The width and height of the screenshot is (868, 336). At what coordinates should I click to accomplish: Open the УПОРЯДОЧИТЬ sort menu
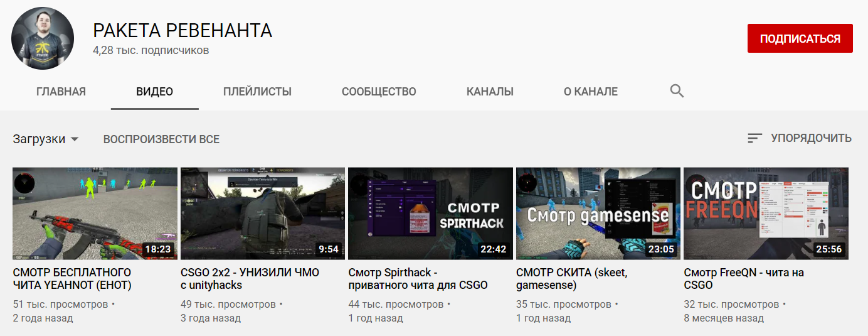point(800,138)
